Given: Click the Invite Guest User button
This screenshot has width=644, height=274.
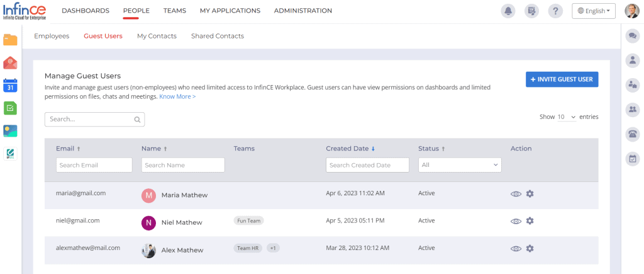Looking at the screenshot, I should click(562, 79).
